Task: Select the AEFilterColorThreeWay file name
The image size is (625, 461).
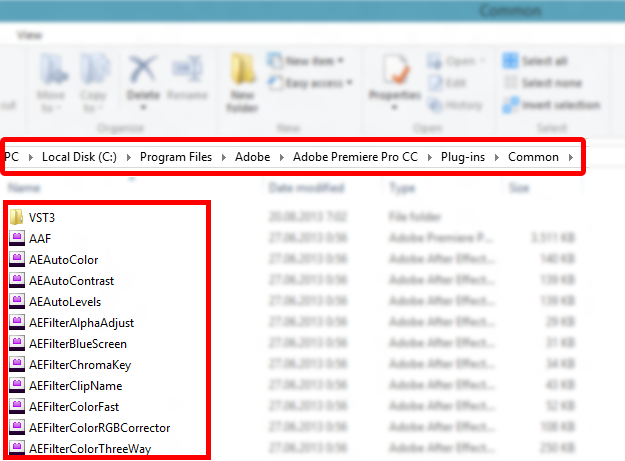Action: pos(90,449)
